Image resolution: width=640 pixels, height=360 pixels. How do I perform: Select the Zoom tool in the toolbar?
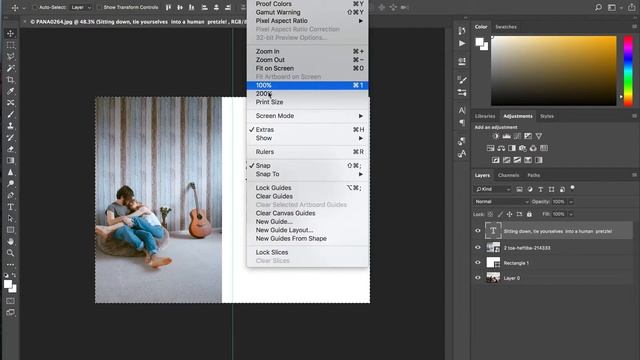click(11, 253)
